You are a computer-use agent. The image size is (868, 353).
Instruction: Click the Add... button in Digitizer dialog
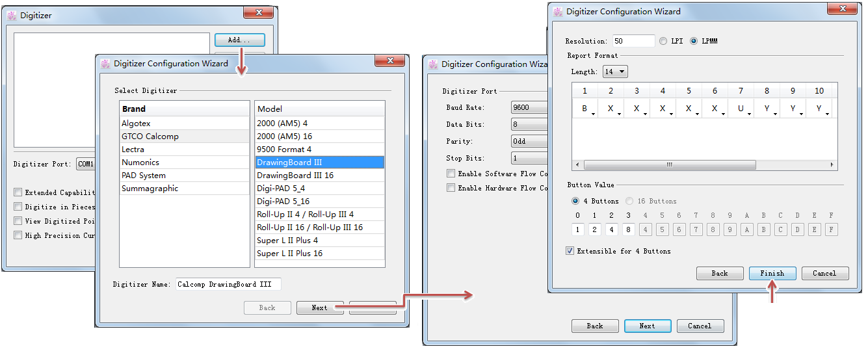tap(239, 40)
